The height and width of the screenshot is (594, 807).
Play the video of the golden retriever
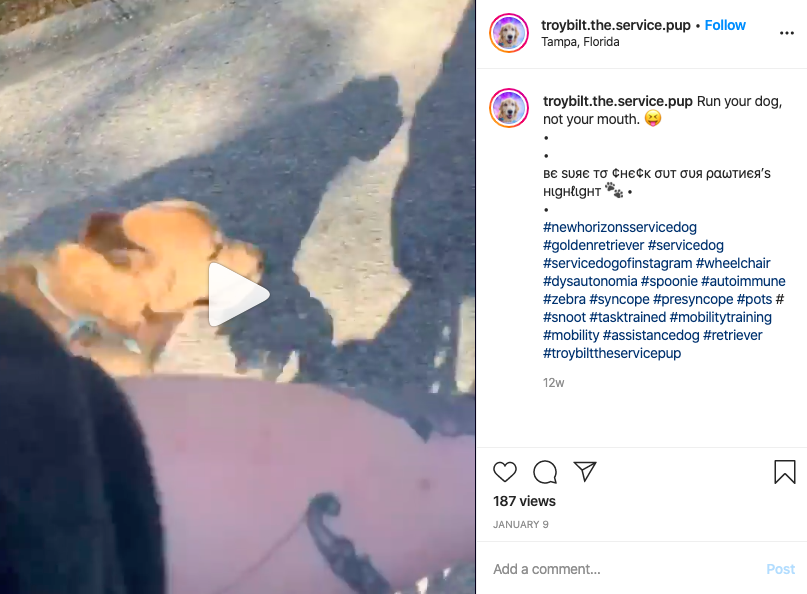239,294
